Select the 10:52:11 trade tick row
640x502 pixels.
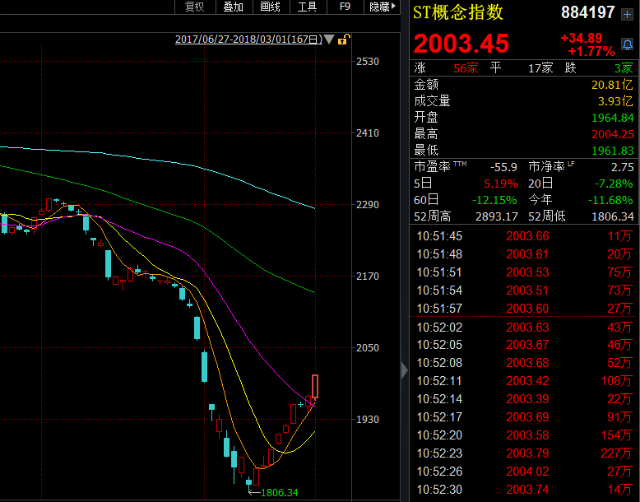coord(524,381)
